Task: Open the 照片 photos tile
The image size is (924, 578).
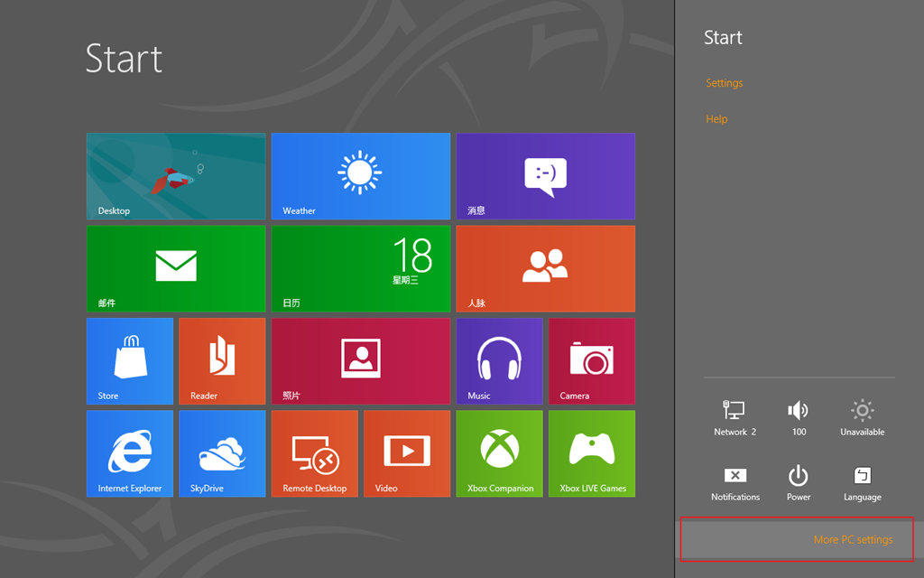Action: click(361, 361)
